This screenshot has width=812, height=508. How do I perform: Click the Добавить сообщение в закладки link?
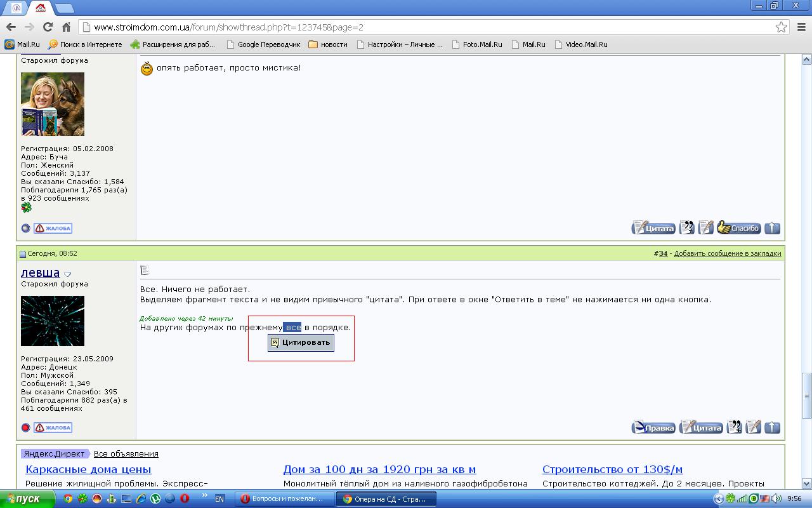pos(728,253)
